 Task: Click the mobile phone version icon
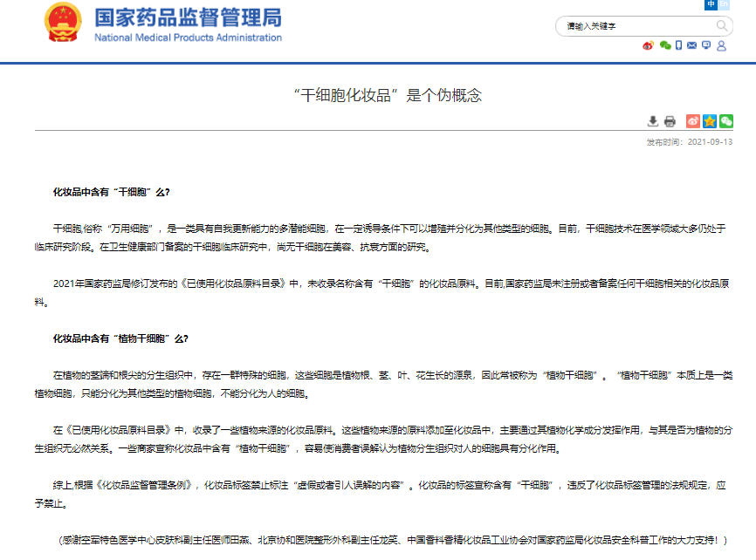pos(678,45)
